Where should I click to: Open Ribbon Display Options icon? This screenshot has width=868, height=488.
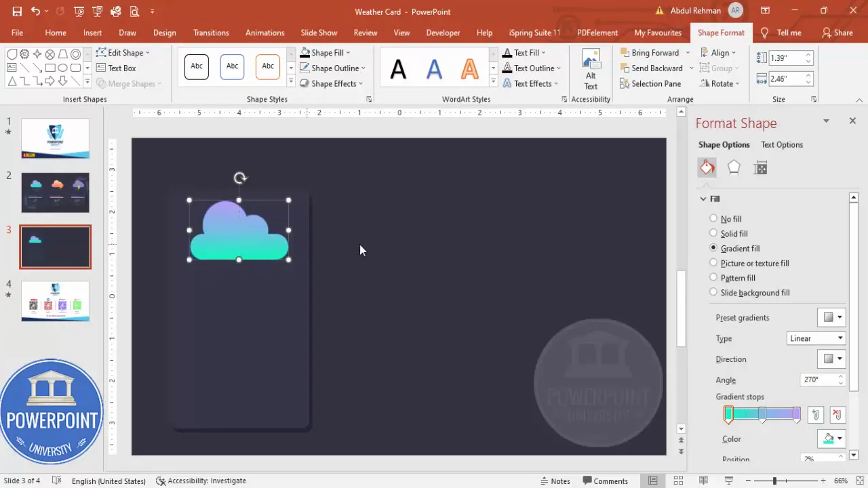[765, 12]
